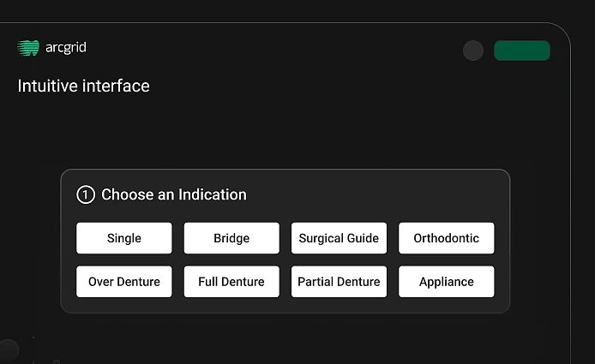595x364 pixels.
Task: Pick the Surgical Guide option
Action: (339, 238)
